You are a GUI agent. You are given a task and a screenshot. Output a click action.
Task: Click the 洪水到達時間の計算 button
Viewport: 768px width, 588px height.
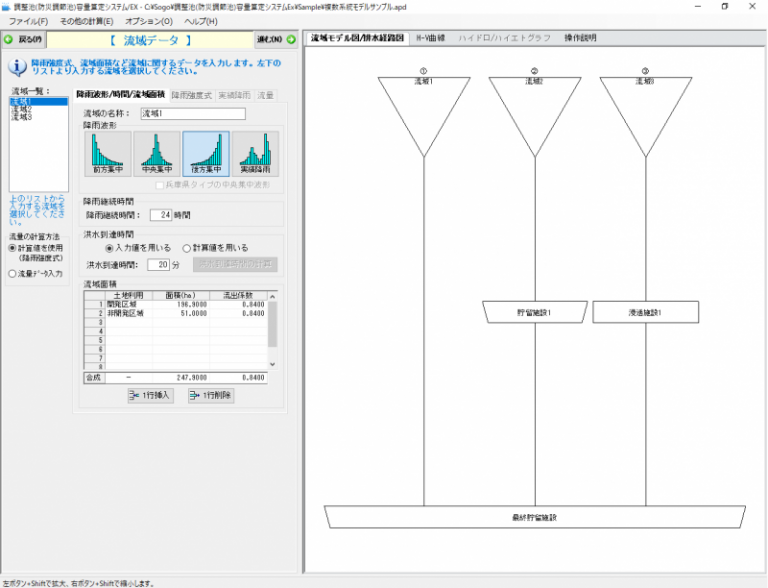pyautogui.click(x=235, y=265)
